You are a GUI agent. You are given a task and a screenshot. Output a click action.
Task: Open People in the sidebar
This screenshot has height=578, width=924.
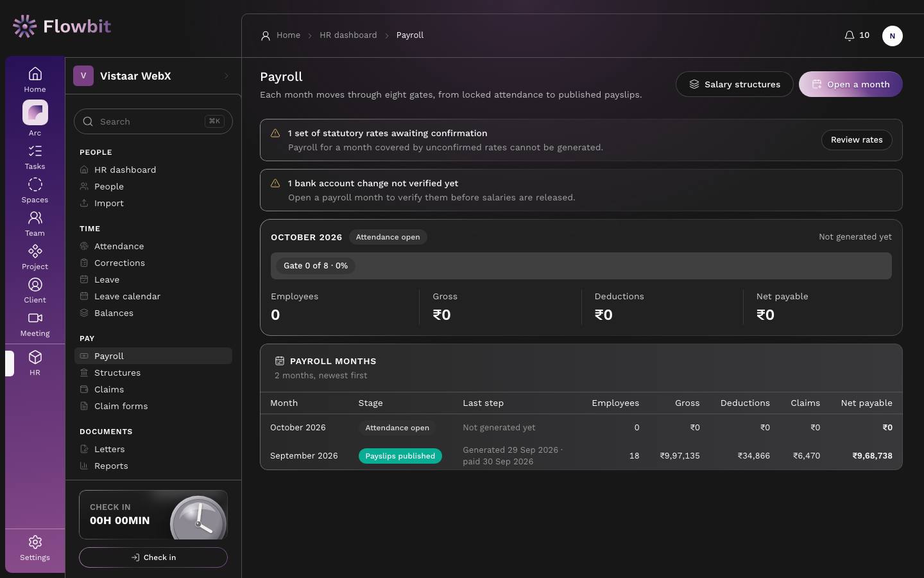(153, 186)
